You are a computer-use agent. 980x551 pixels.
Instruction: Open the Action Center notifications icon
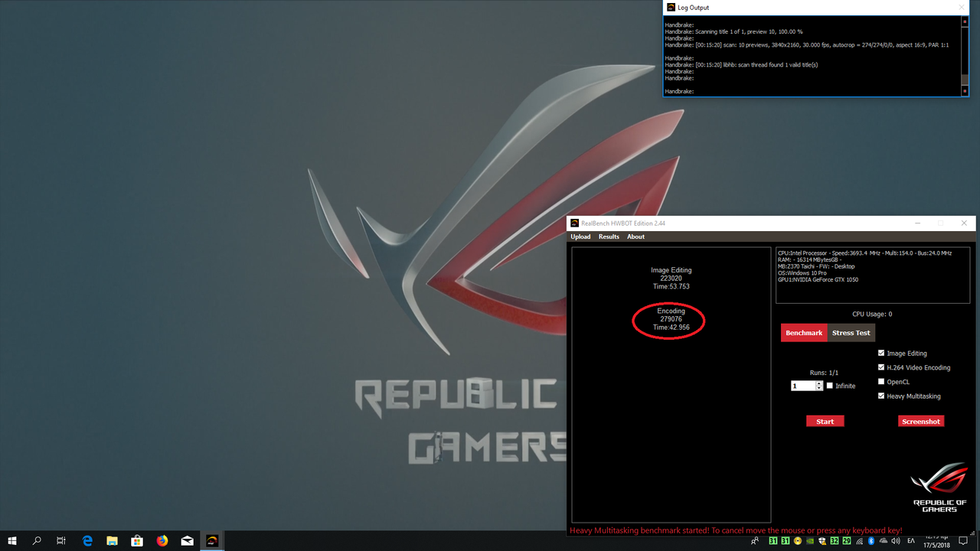click(x=963, y=540)
